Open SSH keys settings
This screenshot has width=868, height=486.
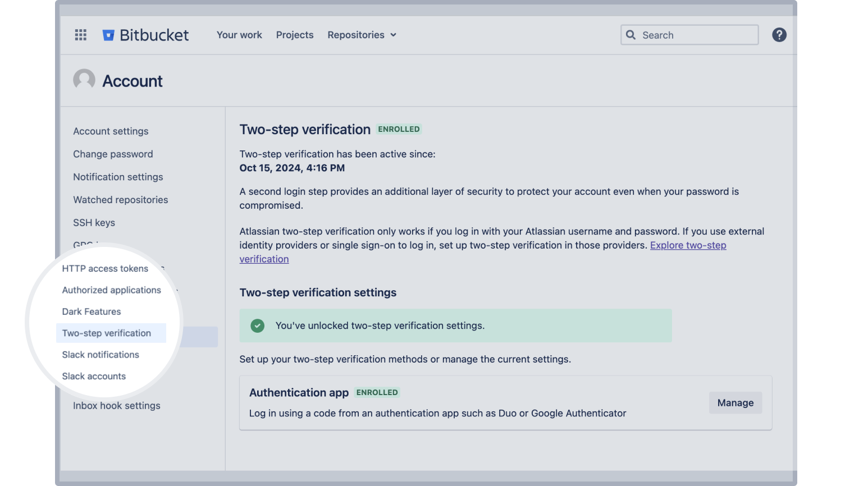point(94,222)
